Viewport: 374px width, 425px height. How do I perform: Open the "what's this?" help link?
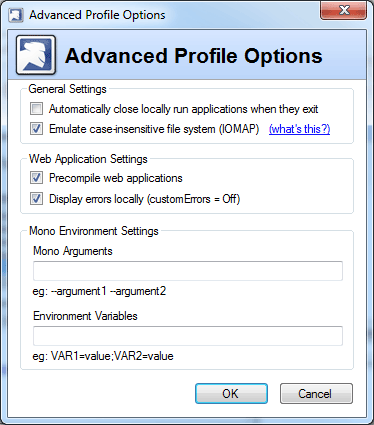click(299, 129)
